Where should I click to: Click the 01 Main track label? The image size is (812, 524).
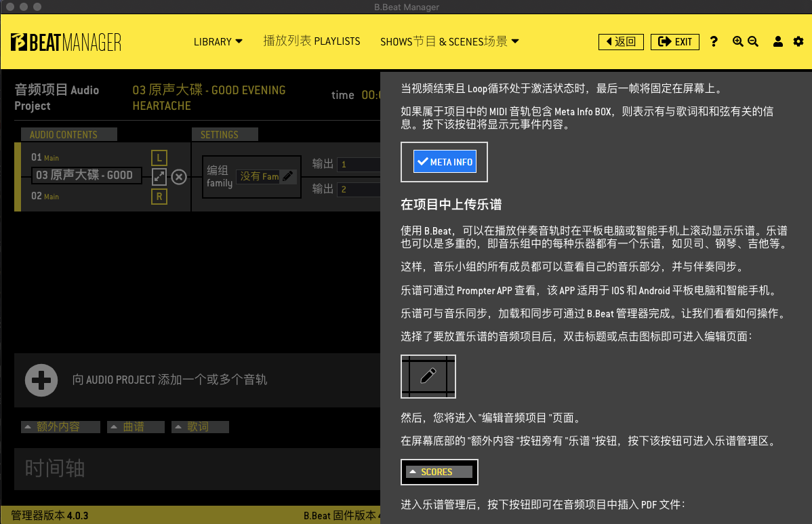(x=45, y=157)
